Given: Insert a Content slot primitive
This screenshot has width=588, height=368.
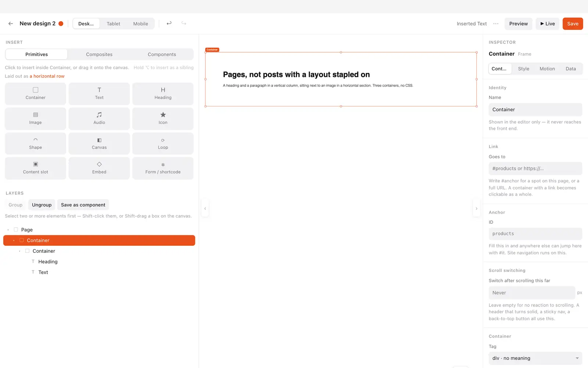Looking at the screenshot, I should click(36, 168).
